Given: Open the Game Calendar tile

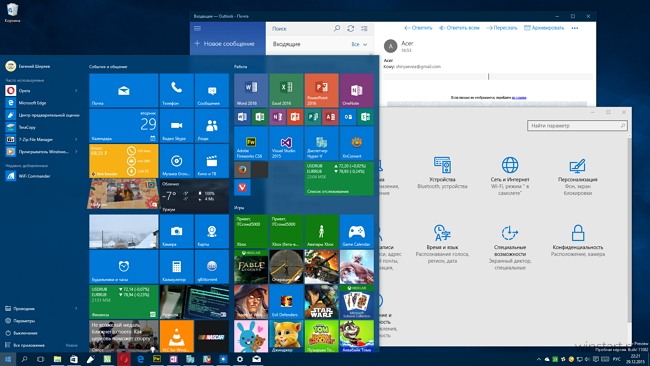Looking at the screenshot, I should coord(357,231).
